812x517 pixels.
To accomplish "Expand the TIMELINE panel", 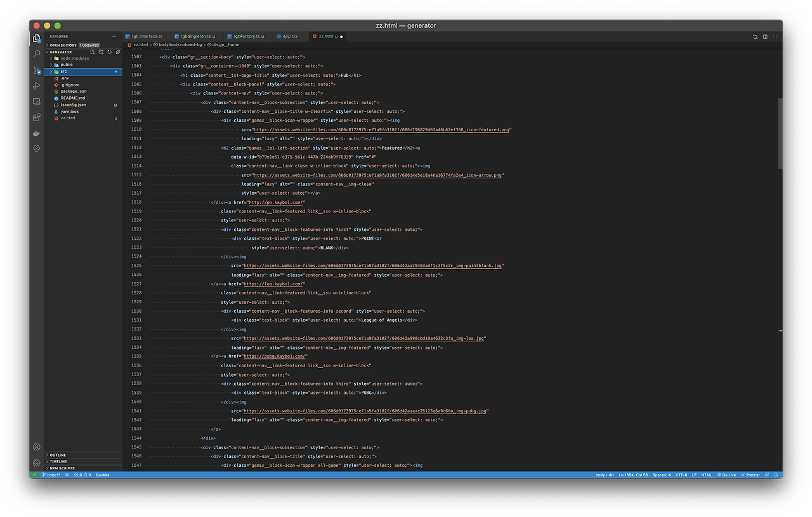I will point(83,461).
